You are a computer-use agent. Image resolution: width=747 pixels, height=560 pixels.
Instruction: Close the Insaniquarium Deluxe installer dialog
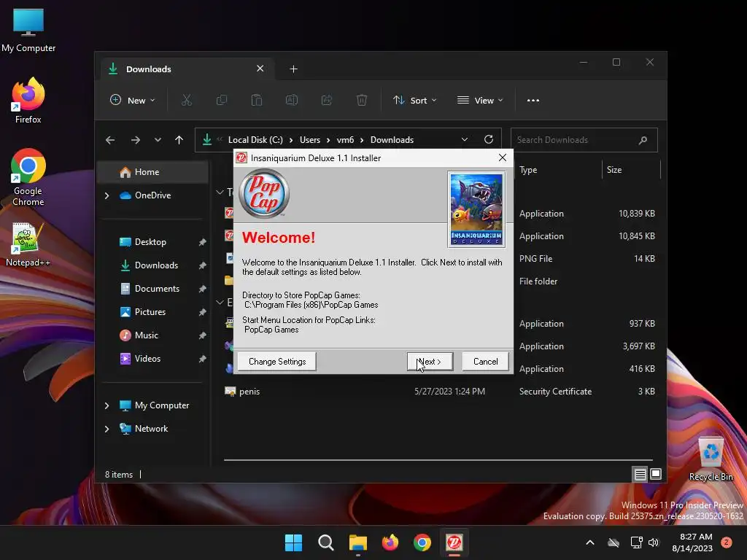click(x=502, y=157)
